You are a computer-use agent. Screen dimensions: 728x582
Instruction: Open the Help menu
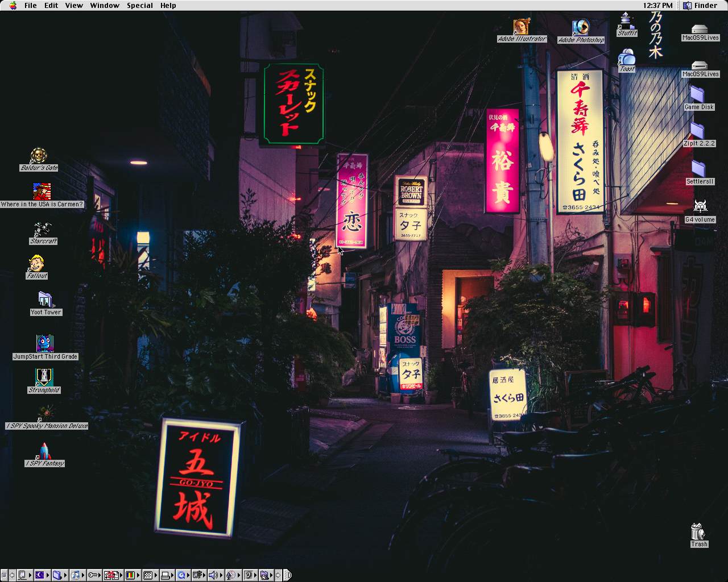coord(168,6)
